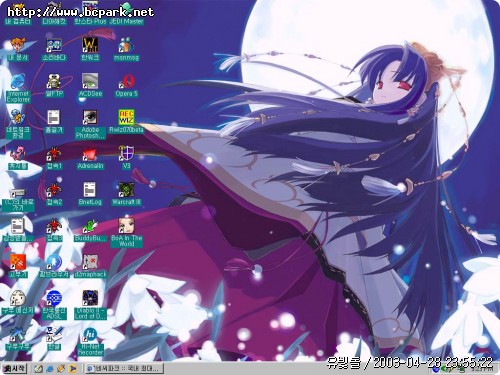Open the V3 antivirus shield icon

pos(126,157)
